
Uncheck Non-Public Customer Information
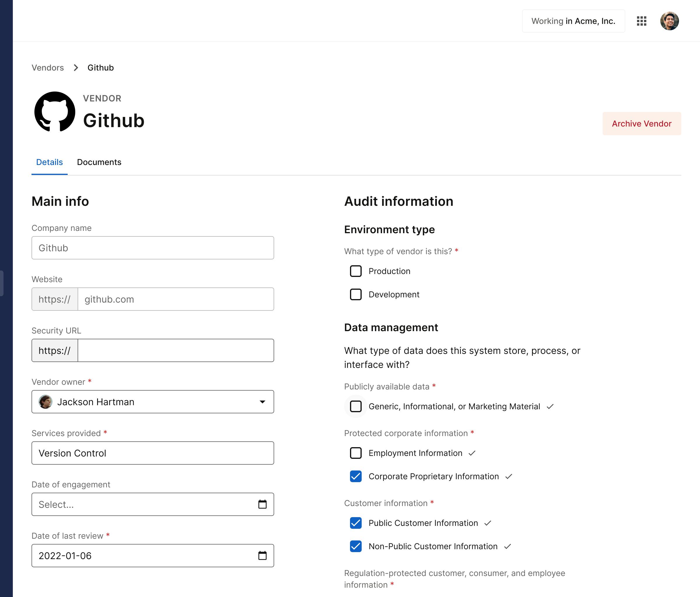(356, 546)
